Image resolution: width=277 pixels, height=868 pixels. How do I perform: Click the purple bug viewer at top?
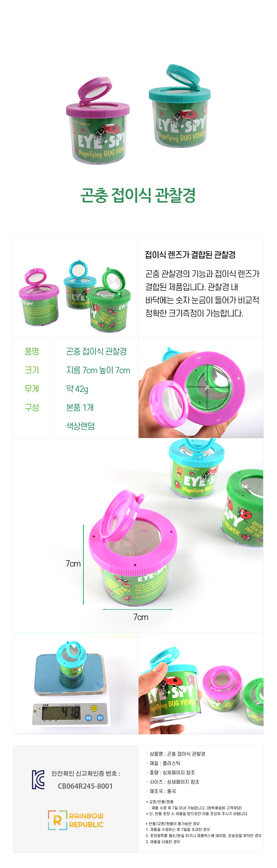click(x=98, y=121)
